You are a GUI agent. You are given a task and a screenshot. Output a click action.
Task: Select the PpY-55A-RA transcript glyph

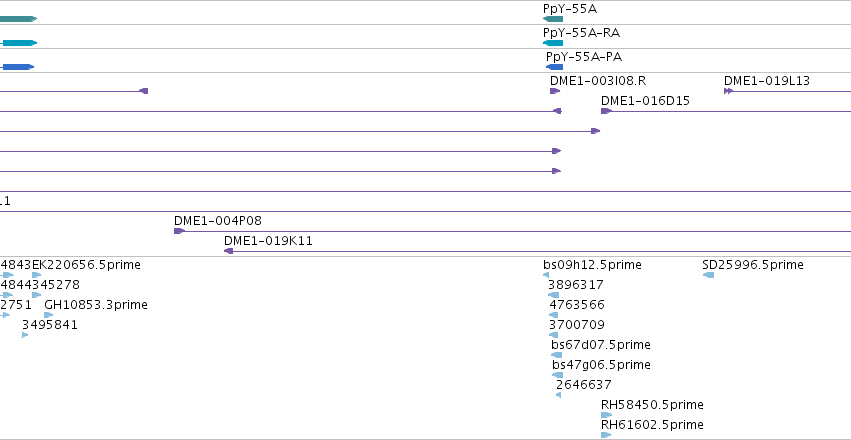pos(553,43)
